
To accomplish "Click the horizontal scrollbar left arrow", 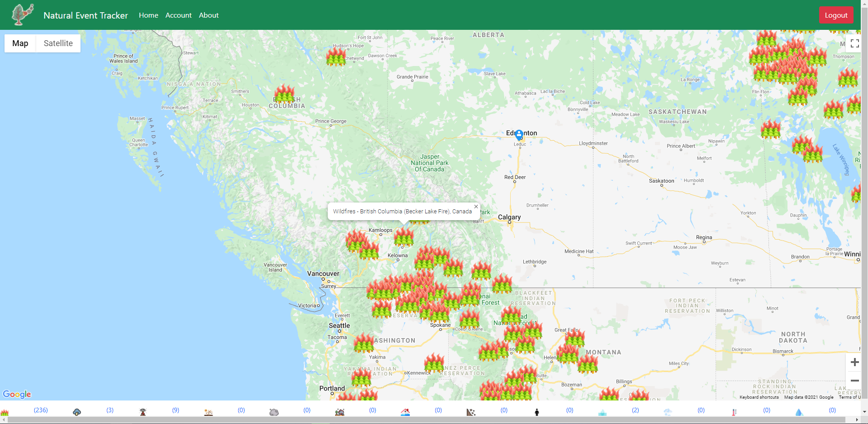I will click(3, 420).
